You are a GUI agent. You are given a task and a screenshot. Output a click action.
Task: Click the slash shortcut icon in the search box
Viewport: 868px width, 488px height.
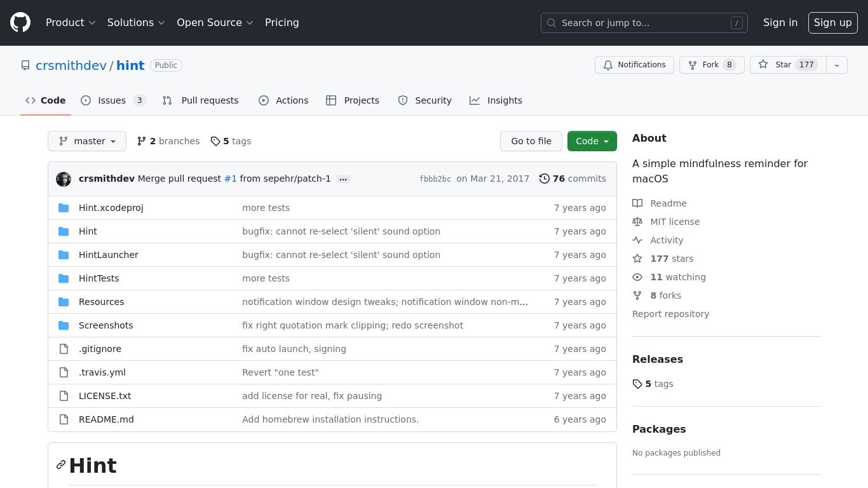tap(736, 23)
